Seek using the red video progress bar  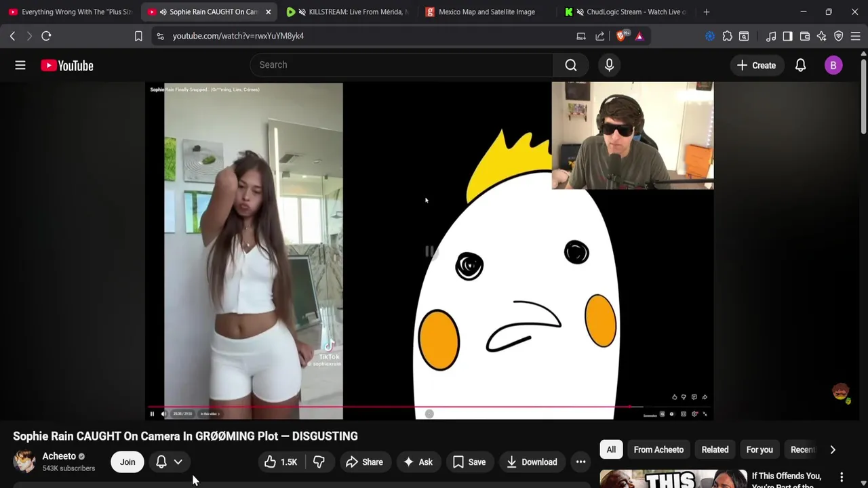(429, 407)
